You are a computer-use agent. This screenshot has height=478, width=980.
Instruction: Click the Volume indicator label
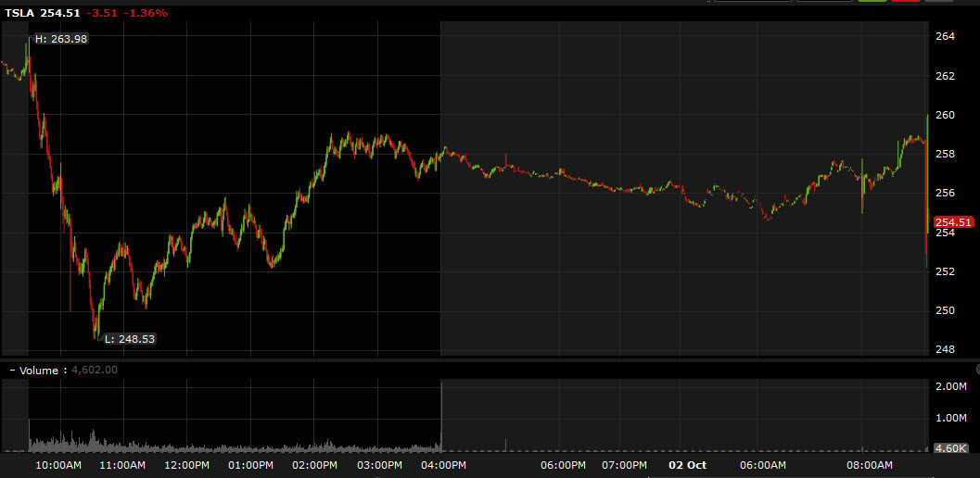click(39, 371)
